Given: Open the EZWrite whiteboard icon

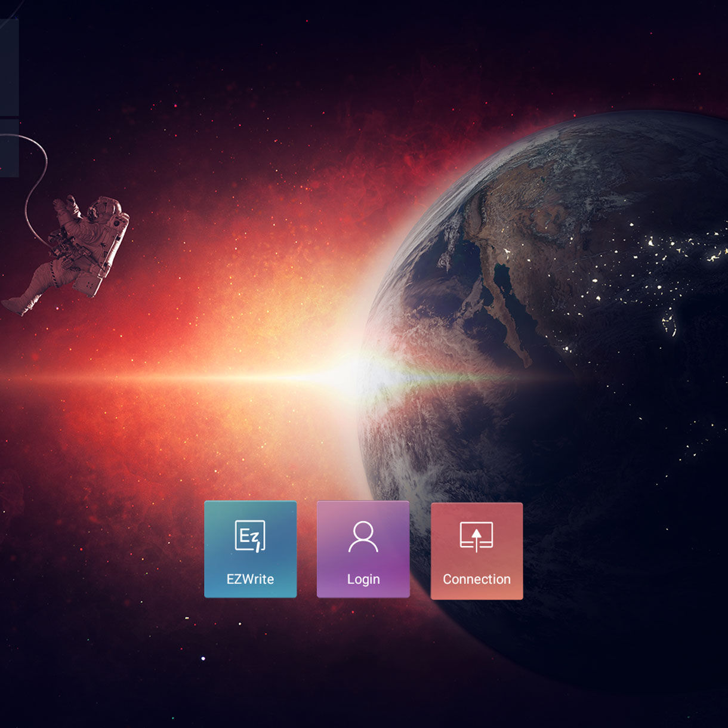Looking at the screenshot, I should point(250,536).
